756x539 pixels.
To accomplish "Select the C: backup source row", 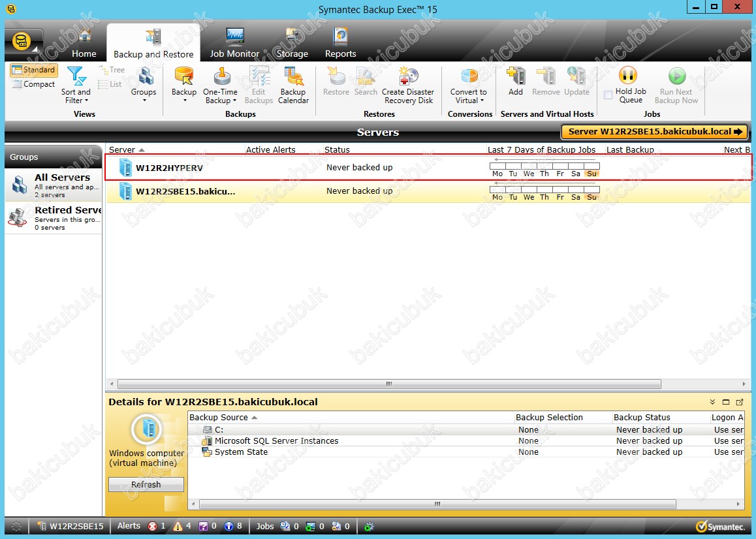I will coord(465,429).
